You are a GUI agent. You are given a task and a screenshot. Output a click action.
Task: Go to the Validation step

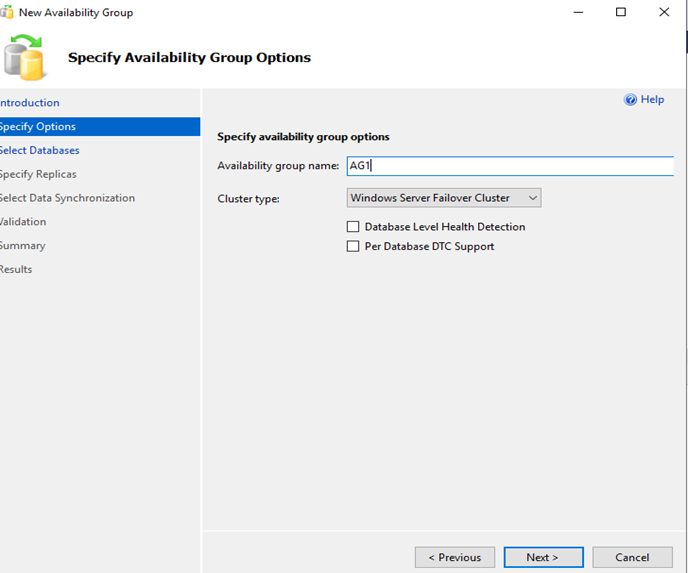click(23, 222)
